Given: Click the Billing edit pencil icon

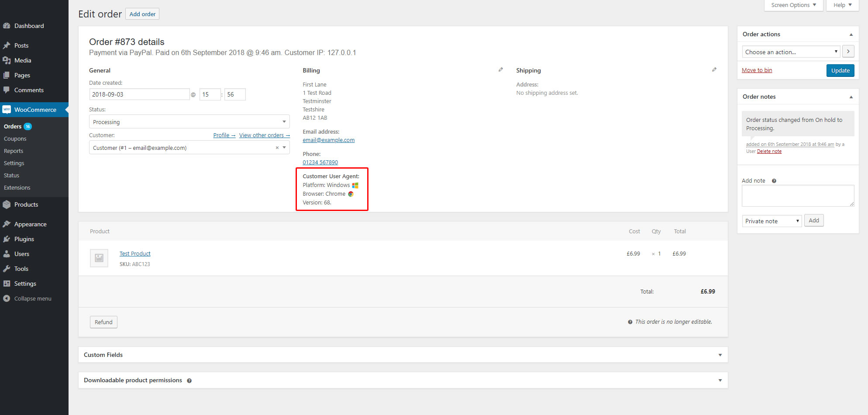Looking at the screenshot, I should pos(501,70).
